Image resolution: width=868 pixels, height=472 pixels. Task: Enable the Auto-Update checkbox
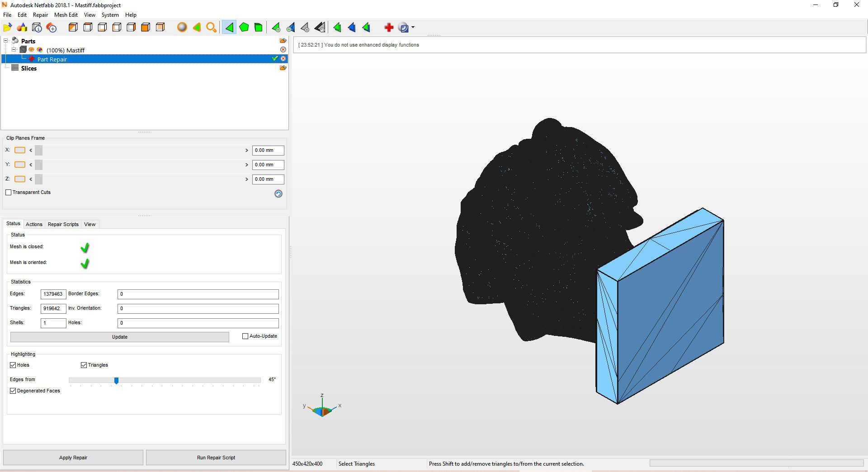[245, 336]
